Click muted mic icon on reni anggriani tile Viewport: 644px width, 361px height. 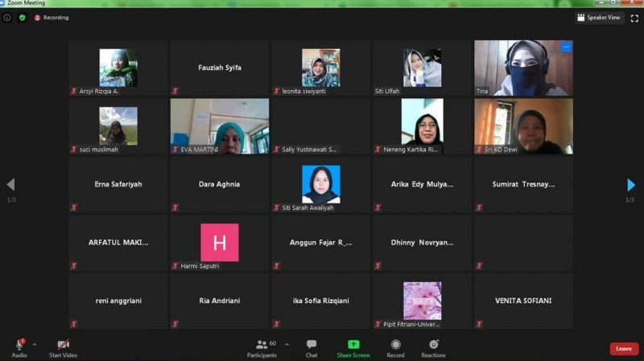[74, 324]
